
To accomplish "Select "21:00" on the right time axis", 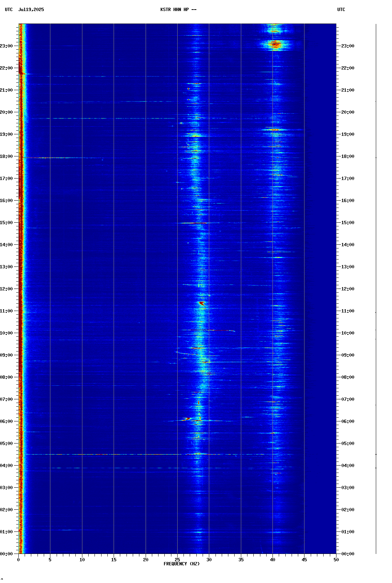I will tap(348, 90).
